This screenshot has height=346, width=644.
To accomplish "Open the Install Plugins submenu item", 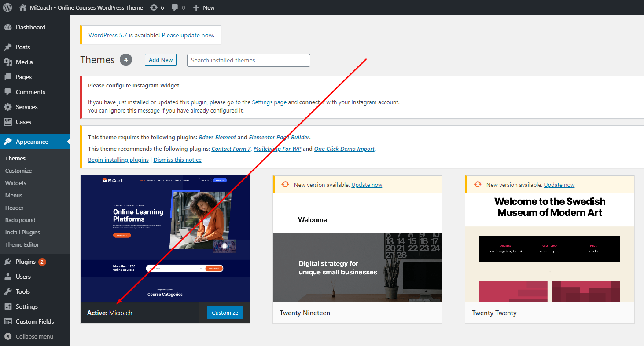I will (22, 232).
